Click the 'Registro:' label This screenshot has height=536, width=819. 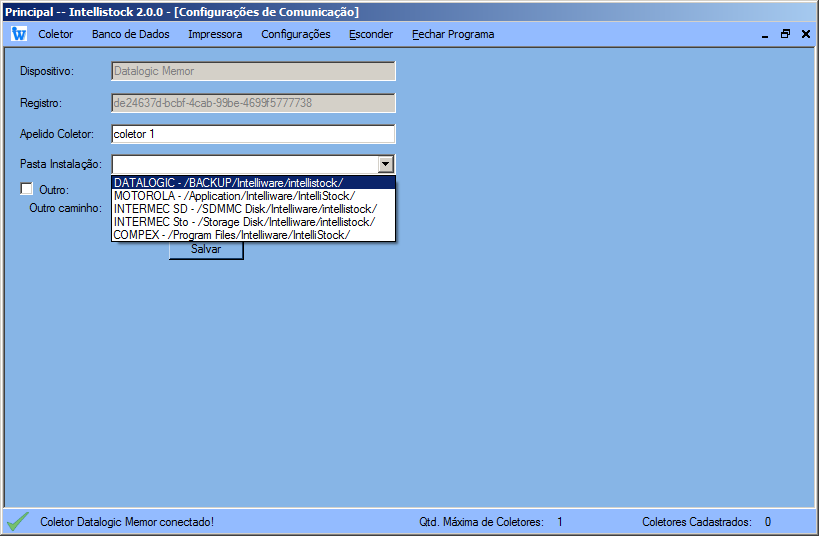[41, 103]
